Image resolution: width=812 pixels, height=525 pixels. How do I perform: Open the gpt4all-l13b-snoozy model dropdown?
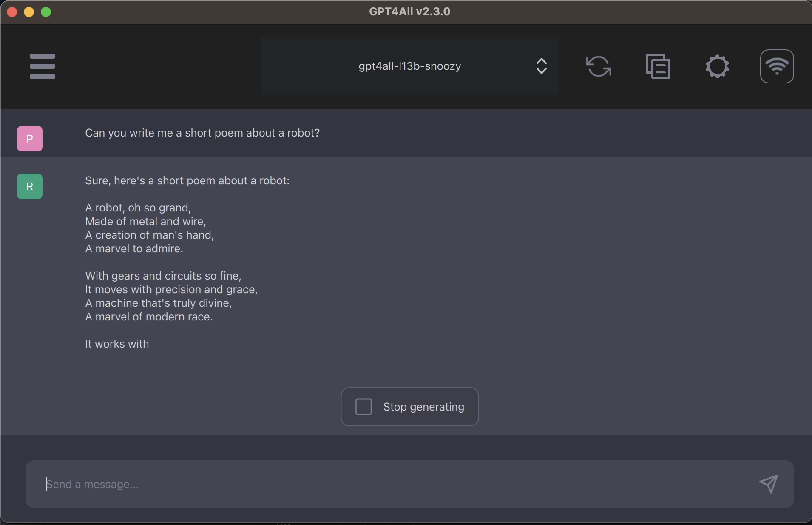[x=409, y=66]
